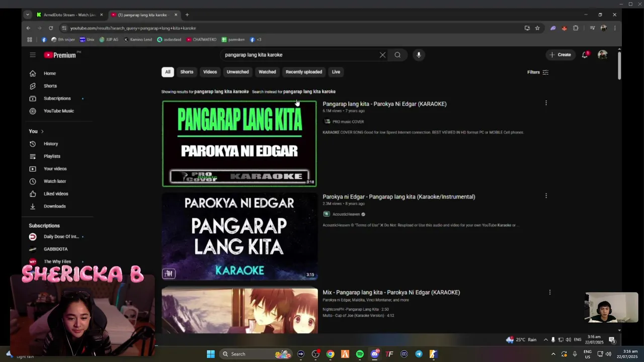644x362 pixels.
Task: Bookmark this page with the star
Action: point(537,28)
